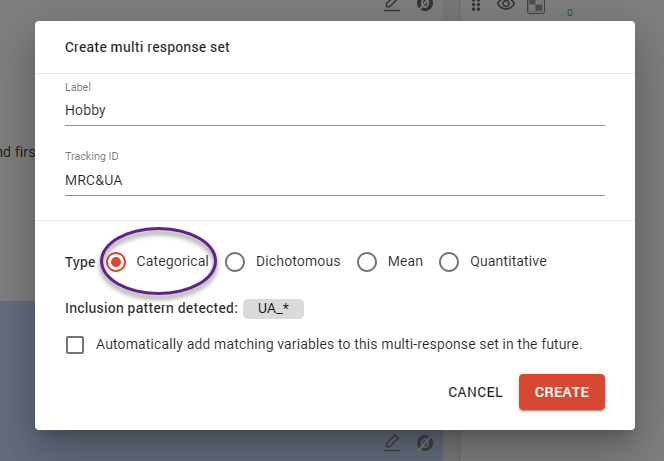The height and width of the screenshot is (461, 664).
Task: Click the crossed-circle icon below the dialog
Action: tap(424, 442)
